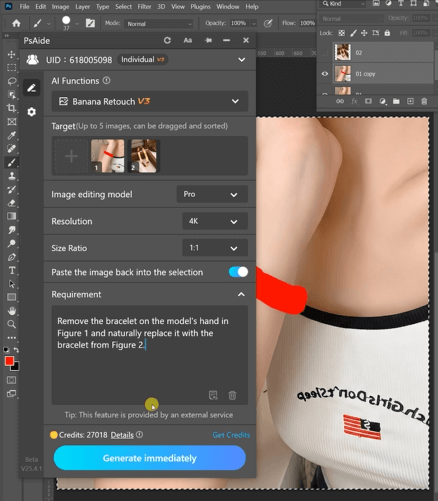Image resolution: width=438 pixels, height=501 pixels.
Task: Toggle lock image pixels brush icon
Action: (353, 33)
